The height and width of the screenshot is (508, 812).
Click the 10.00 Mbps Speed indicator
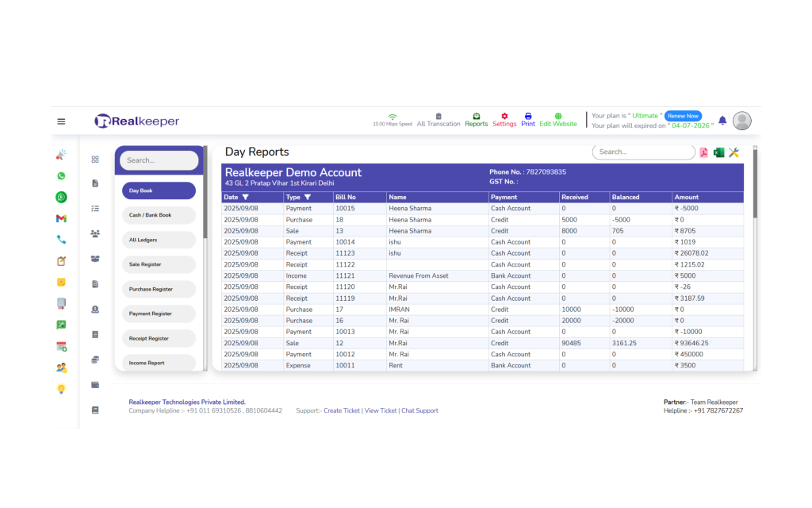(393, 121)
